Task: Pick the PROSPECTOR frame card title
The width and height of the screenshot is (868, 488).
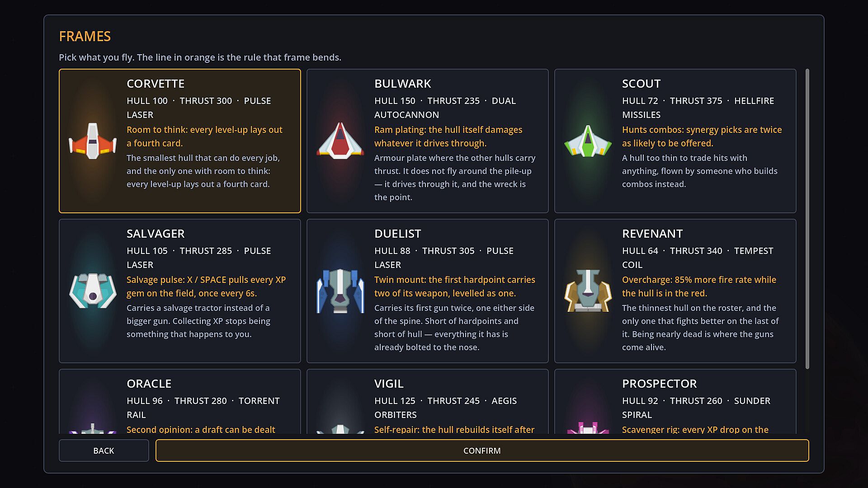Action: 659,384
